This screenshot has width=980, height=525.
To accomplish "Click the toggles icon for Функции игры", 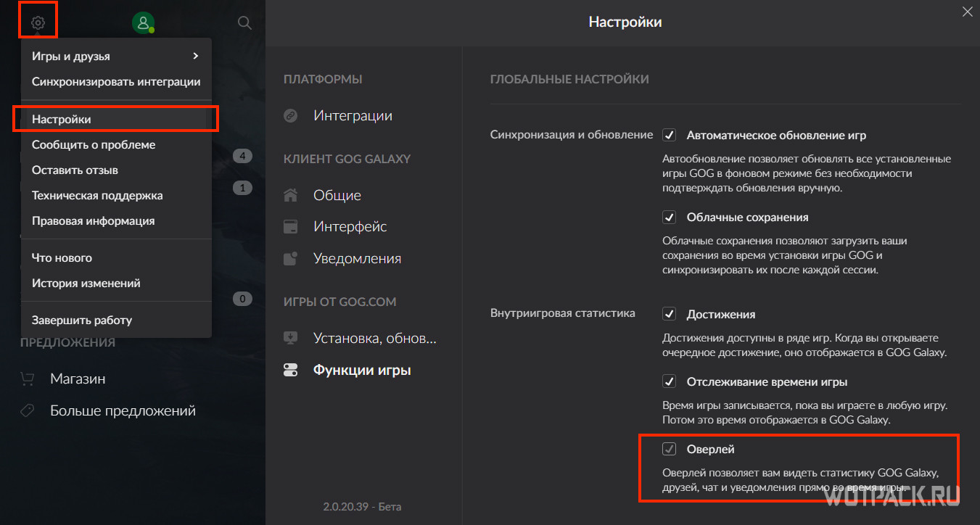I will 290,370.
